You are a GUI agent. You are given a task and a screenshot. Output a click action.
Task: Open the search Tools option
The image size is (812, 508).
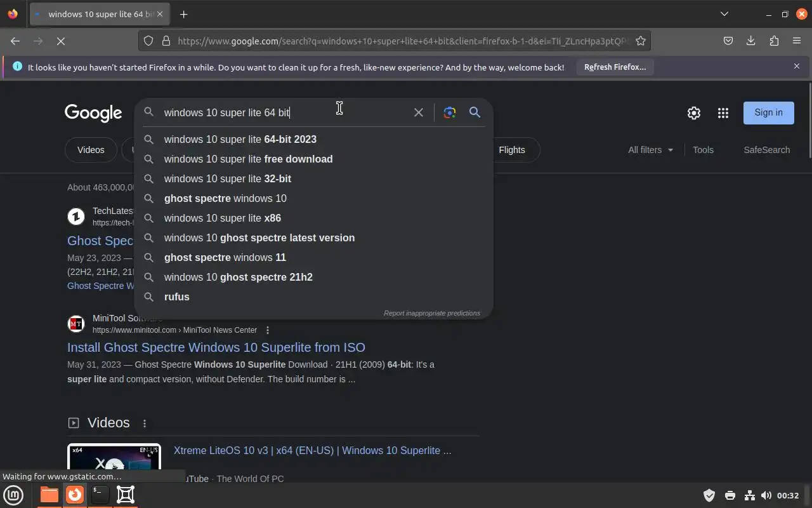703,150
